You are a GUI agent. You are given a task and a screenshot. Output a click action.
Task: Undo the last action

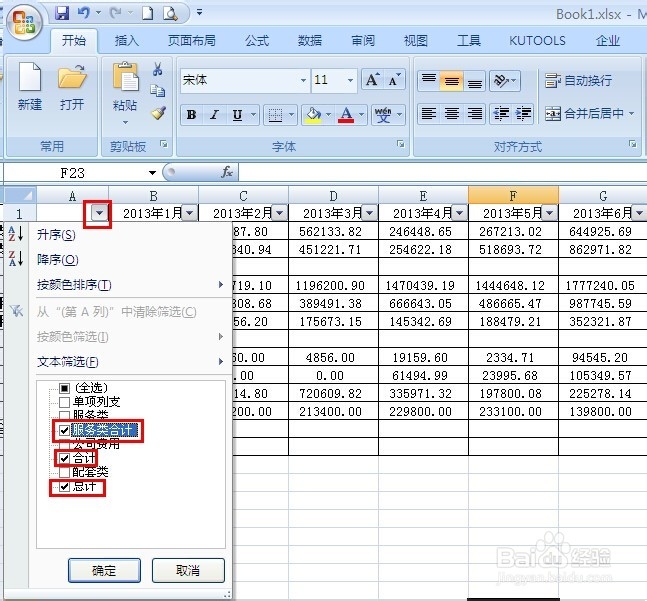pyautogui.click(x=84, y=13)
